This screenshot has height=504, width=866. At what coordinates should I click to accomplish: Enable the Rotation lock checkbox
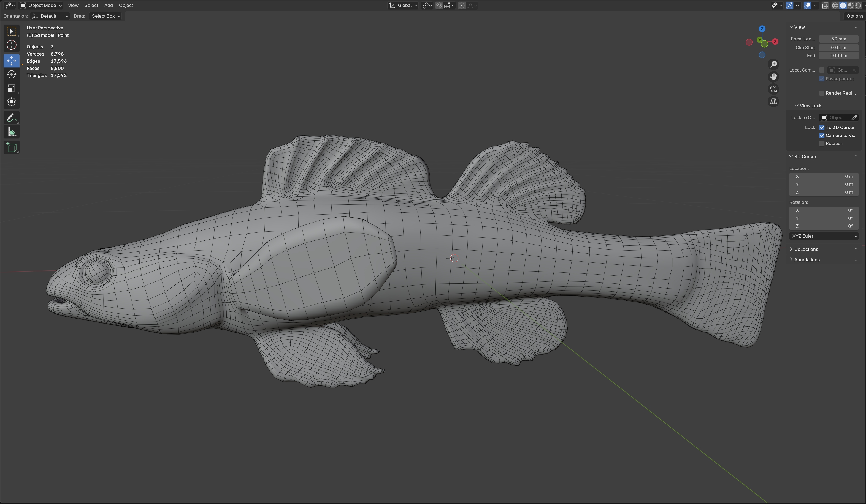[822, 144]
